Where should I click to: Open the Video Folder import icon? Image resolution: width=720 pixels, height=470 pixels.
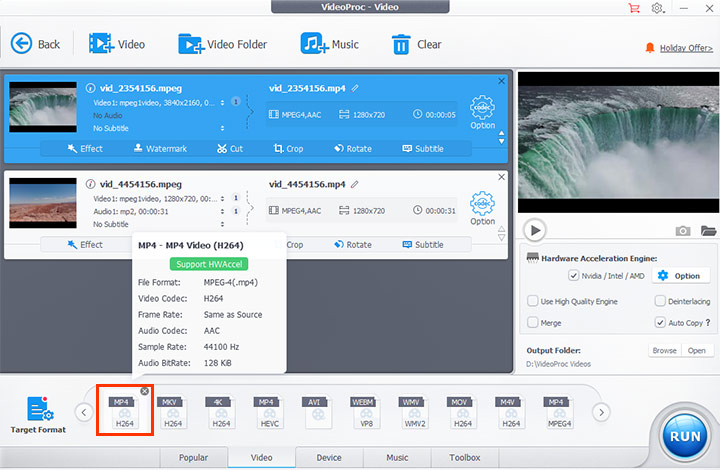191,44
